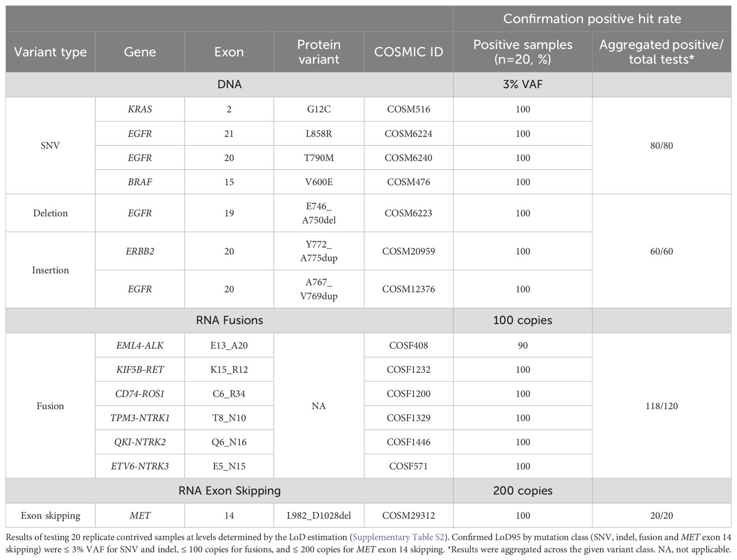The image size is (737, 560).
Task: Select the 80/80 aggregated result cell
Action: coord(661,146)
